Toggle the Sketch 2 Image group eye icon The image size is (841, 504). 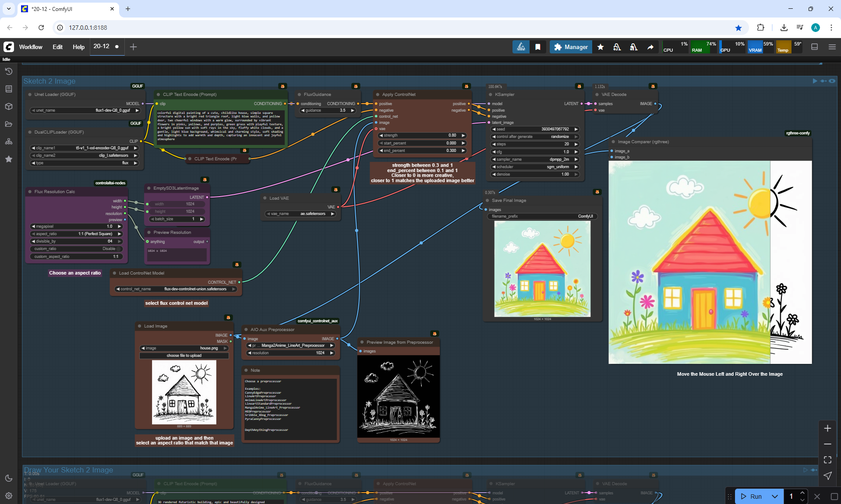tap(832, 81)
